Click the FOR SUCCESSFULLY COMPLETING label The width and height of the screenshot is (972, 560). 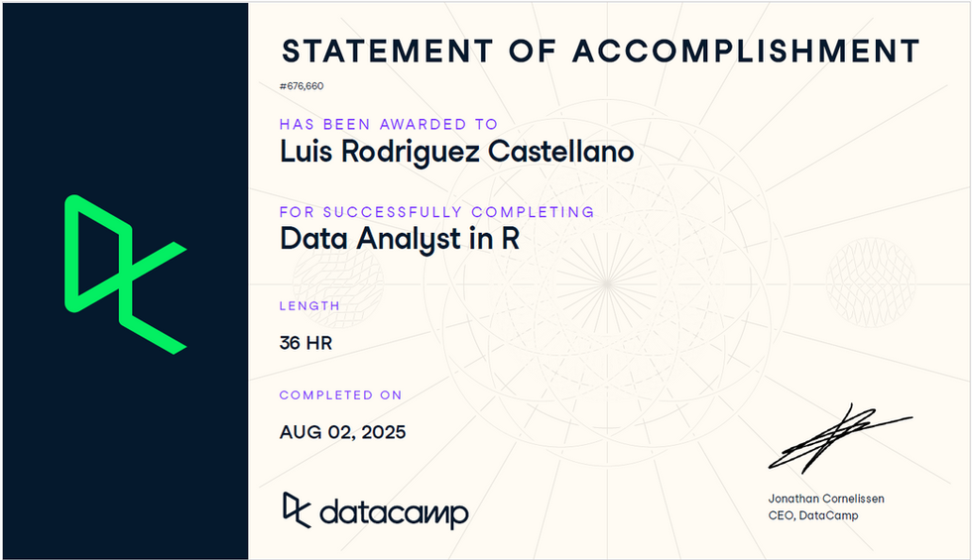point(437,212)
